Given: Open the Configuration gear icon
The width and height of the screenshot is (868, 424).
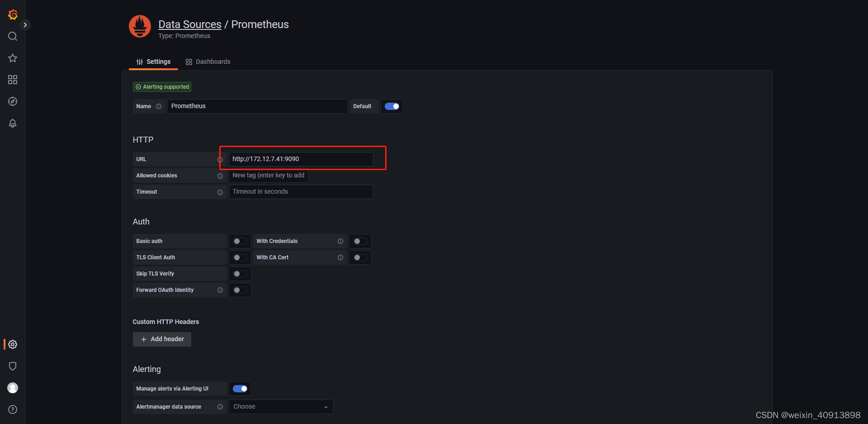Looking at the screenshot, I should (13, 344).
